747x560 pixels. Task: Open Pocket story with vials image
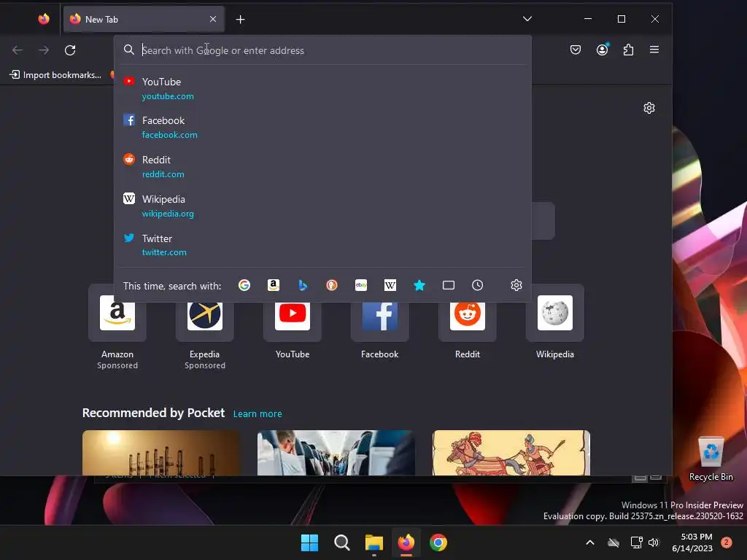pos(161,453)
